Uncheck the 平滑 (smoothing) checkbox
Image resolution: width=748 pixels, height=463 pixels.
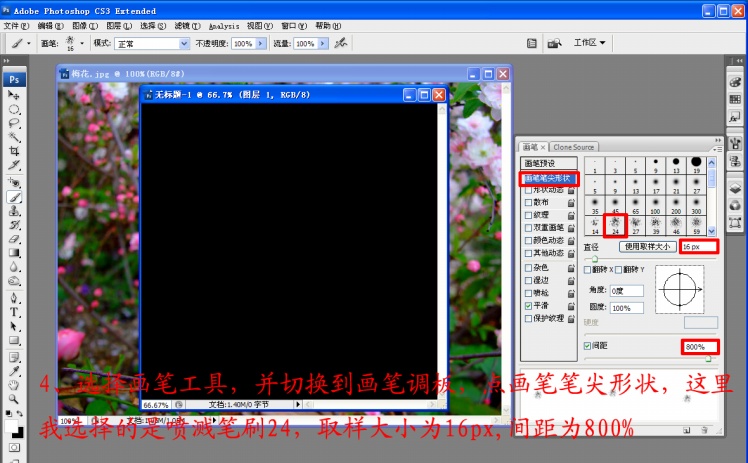(529, 306)
